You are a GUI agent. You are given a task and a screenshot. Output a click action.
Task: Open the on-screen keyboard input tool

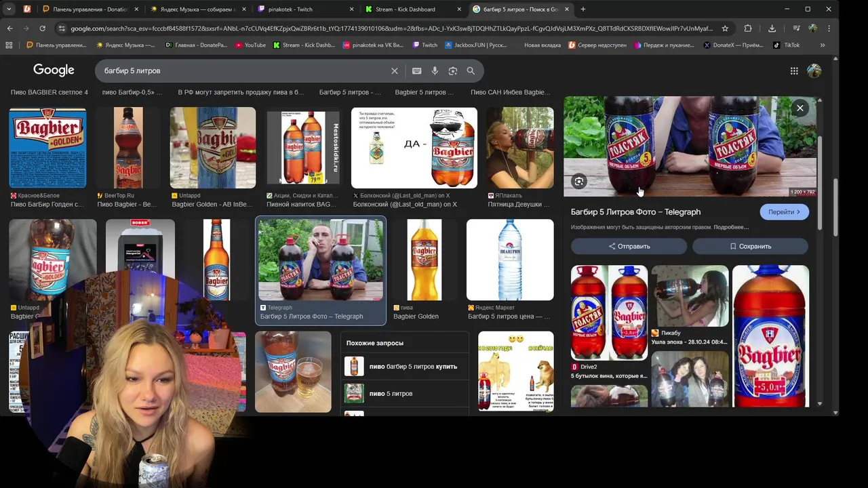pos(416,70)
